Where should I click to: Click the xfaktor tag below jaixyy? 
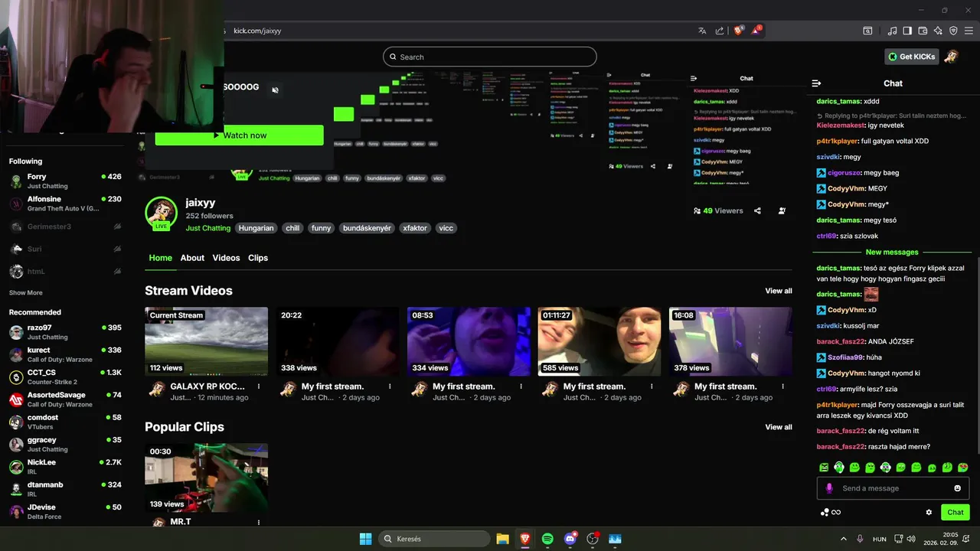(415, 228)
